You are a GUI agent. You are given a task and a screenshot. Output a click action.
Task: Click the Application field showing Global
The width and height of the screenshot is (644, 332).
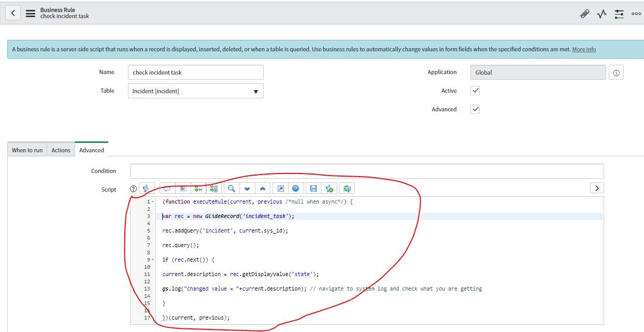(x=538, y=72)
